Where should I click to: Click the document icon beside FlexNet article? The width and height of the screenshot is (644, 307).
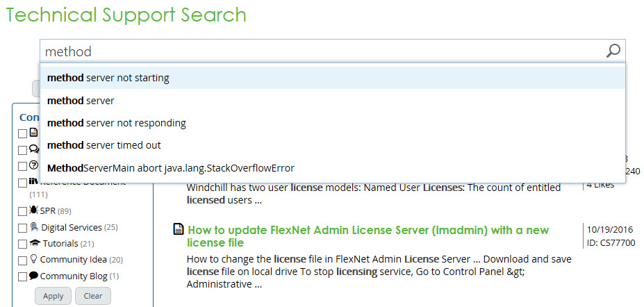(179, 229)
